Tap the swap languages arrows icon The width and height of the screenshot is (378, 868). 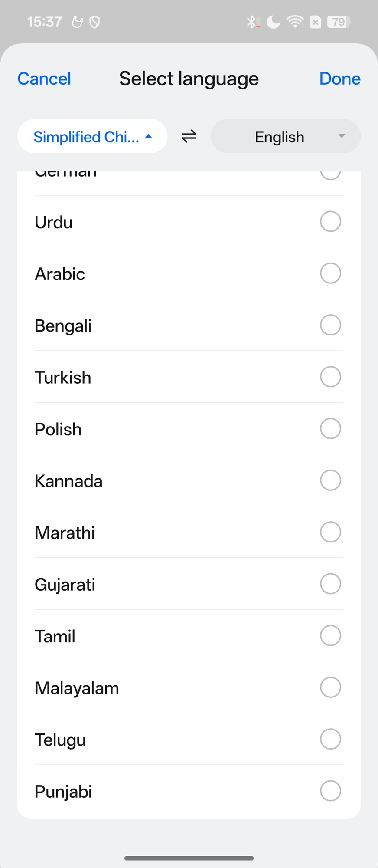[189, 137]
